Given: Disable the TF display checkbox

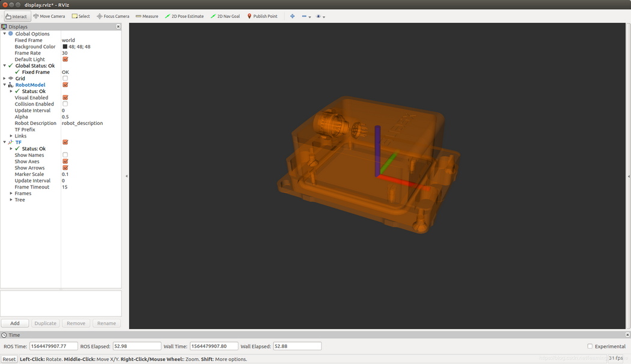Looking at the screenshot, I should [x=65, y=142].
